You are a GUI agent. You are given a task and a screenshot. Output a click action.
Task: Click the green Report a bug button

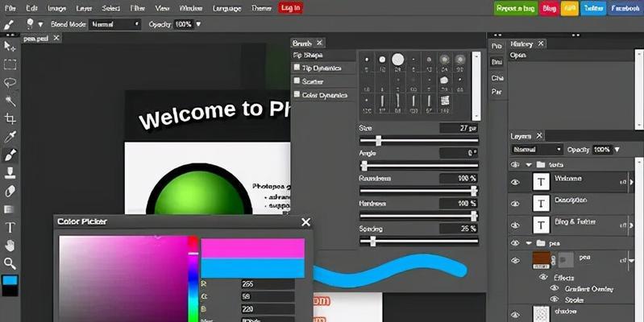click(x=514, y=8)
